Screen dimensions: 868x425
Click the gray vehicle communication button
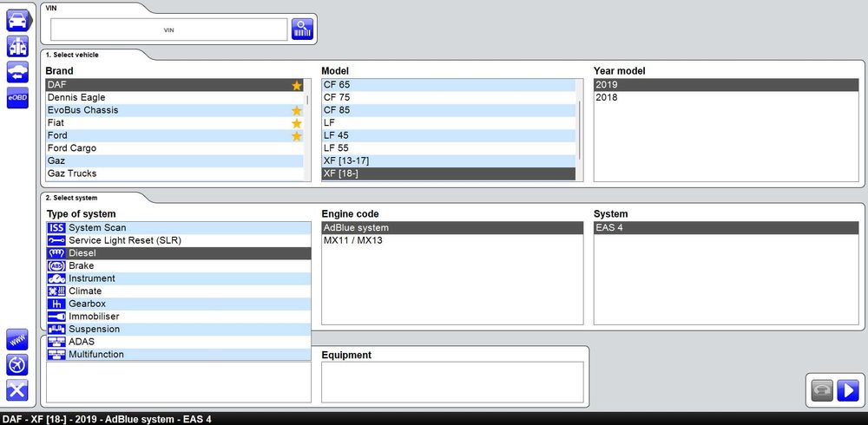(x=822, y=390)
